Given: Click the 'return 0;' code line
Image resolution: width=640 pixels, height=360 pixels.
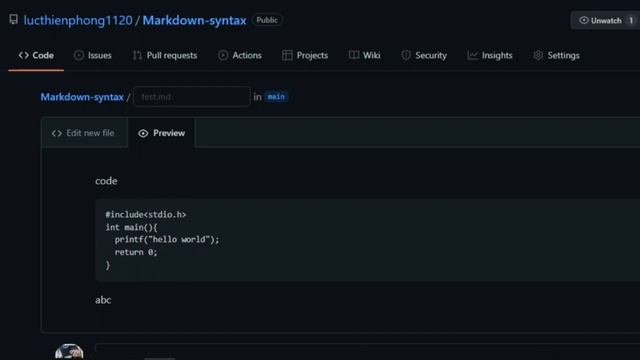Looking at the screenshot, I should coord(136,252).
